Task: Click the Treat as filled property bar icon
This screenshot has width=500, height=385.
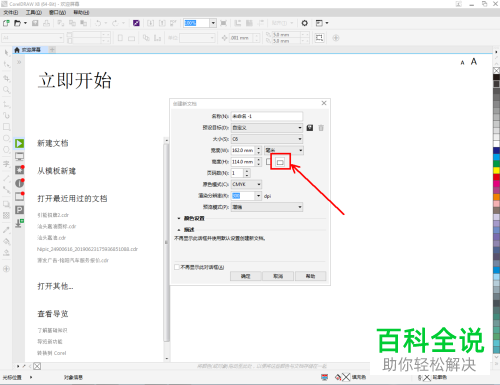Action: click(319, 38)
